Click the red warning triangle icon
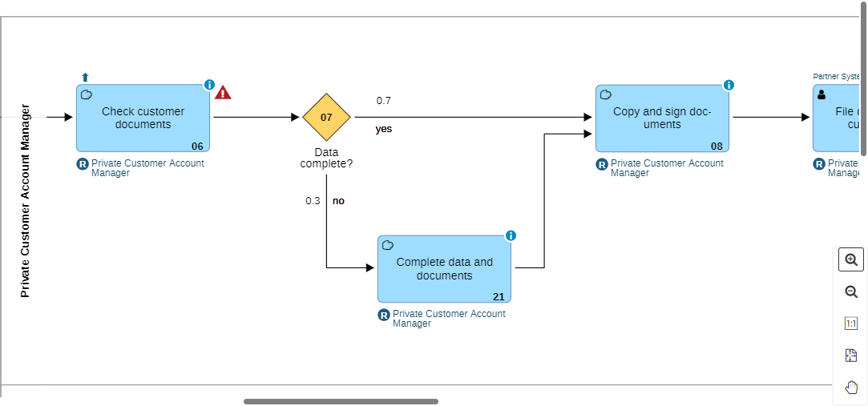The image size is (868, 406). point(223,93)
